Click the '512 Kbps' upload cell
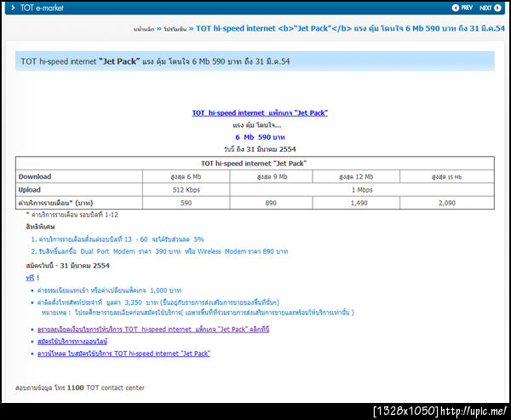511x420 pixels. pos(186,190)
